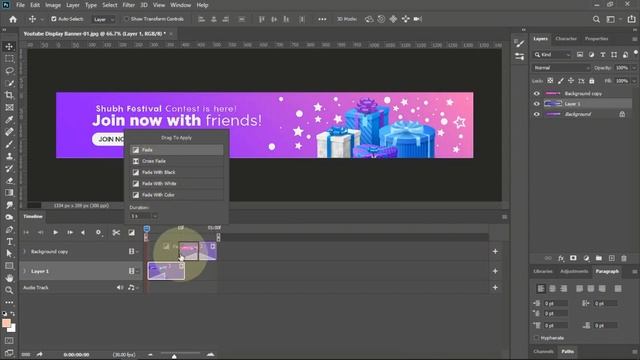Switch to the Character tab
The width and height of the screenshot is (640, 360).
566,39
